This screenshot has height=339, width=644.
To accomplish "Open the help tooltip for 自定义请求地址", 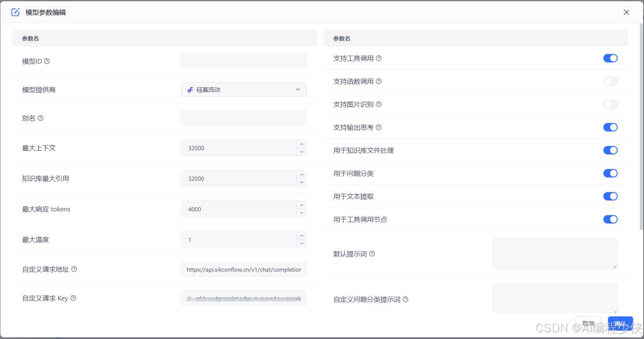I will point(74,269).
